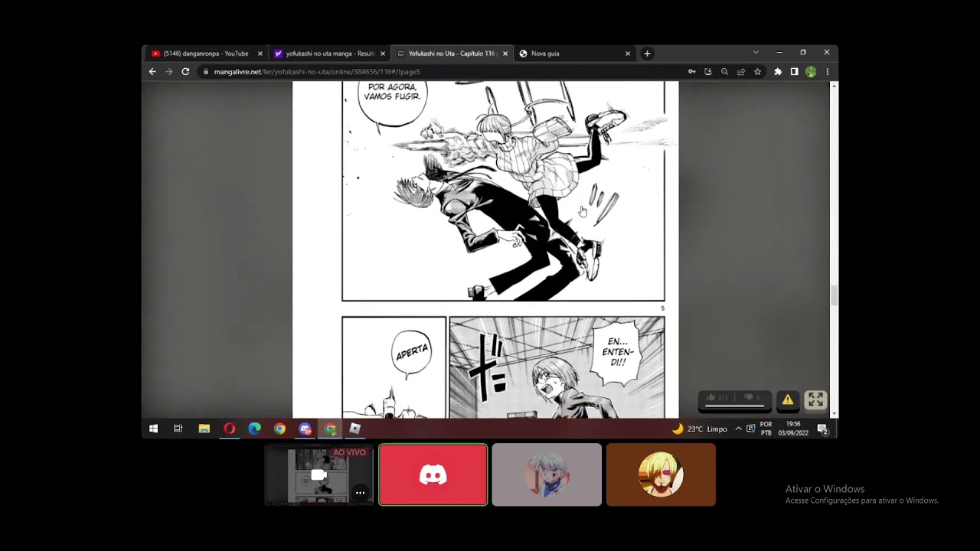This screenshot has width=980, height=551.
Task: Open Task View on the taskbar
Action: [x=178, y=429]
